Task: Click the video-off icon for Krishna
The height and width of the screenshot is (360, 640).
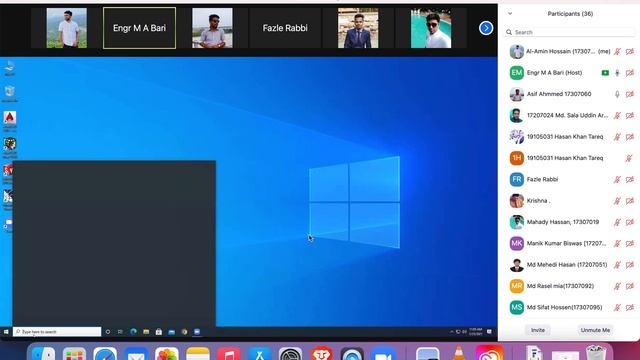Action: point(630,201)
